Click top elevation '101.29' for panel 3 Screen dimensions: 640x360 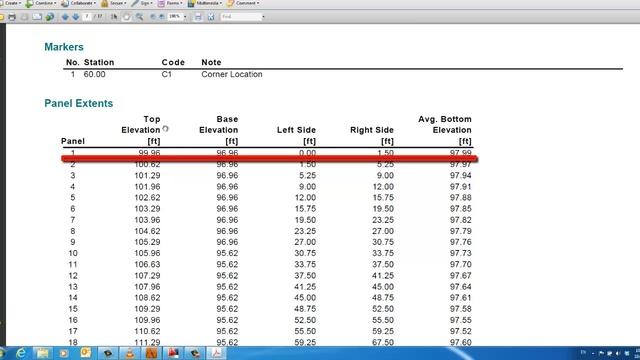(x=147, y=176)
